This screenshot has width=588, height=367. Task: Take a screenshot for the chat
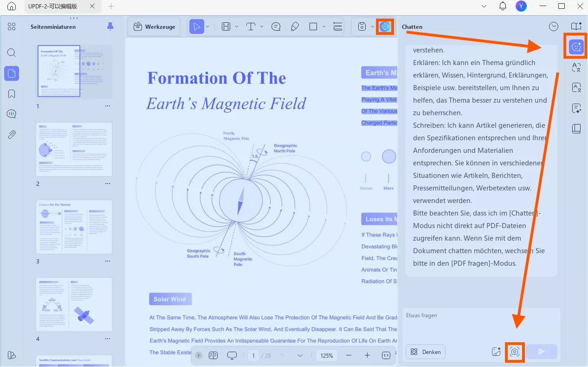click(x=514, y=352)
